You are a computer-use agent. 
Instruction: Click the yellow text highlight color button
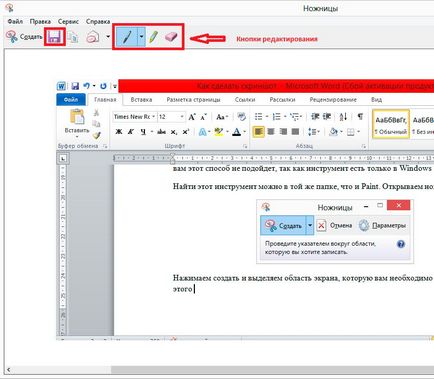(219, 132)
